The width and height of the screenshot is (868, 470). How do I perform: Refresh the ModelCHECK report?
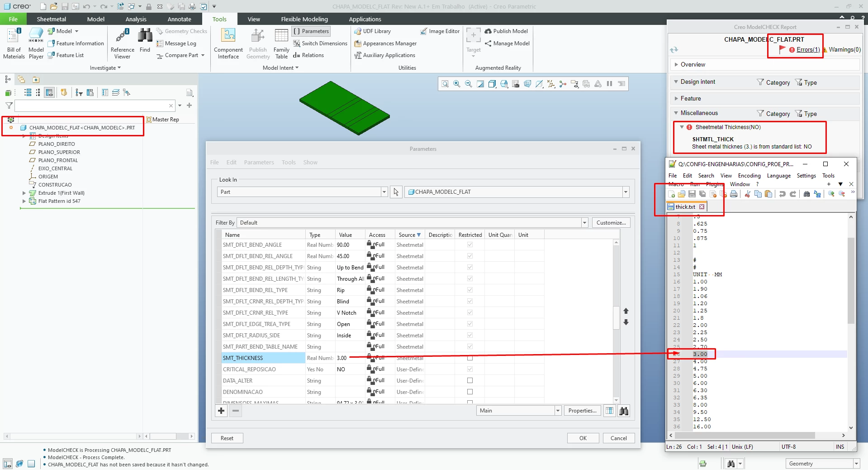(x=674, y=50)
